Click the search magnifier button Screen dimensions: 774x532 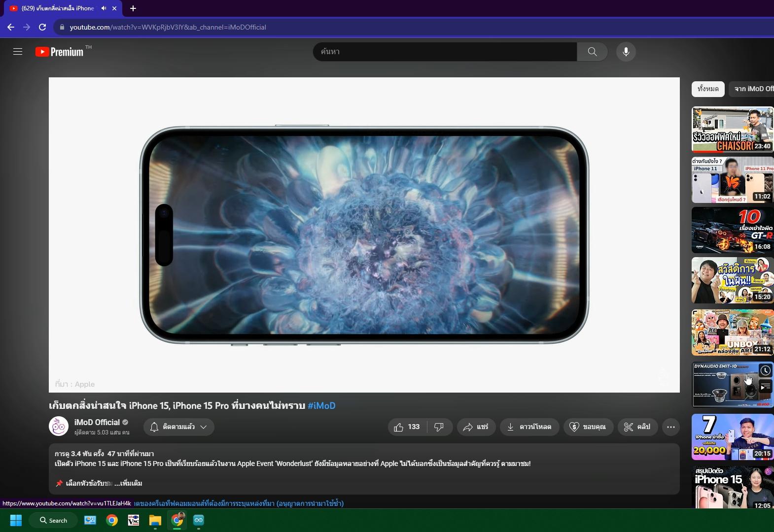pyautogui.click(x=592, y=52)
